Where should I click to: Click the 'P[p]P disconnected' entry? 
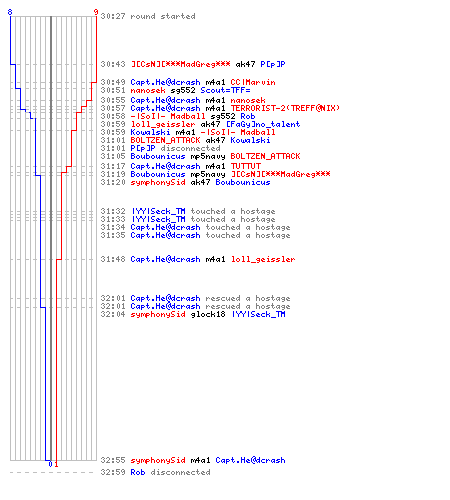(175, 148)
